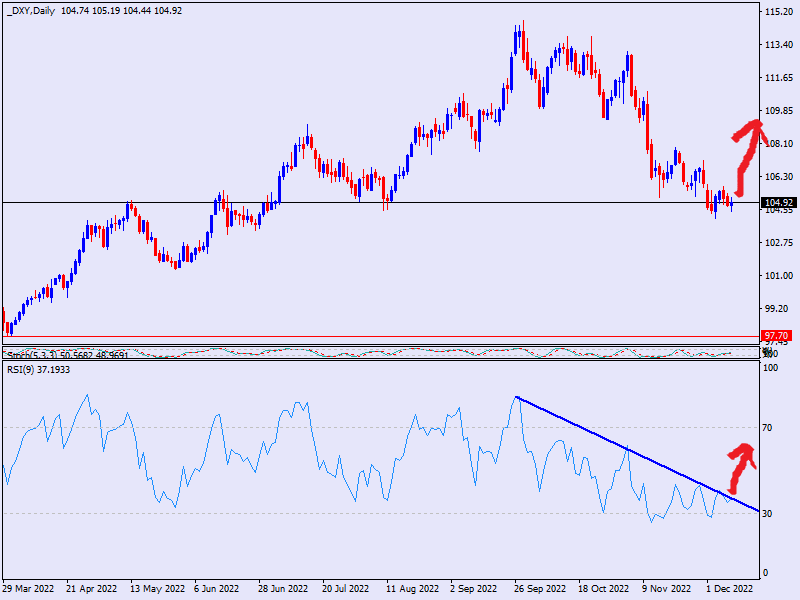Image resolution: width=800 pixels, height=600 pixels.
Task: Click the 2 Sep 2022 date label
Action: click(473, 588)
